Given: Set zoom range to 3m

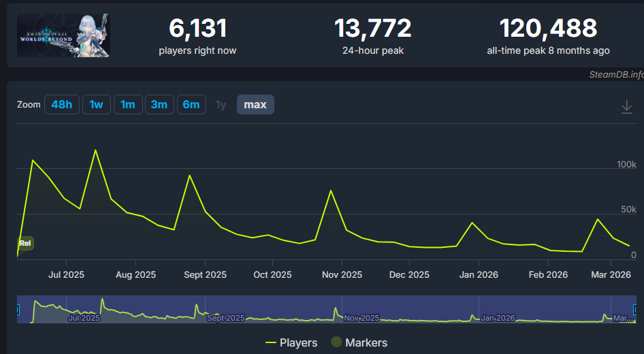Looking at the screenshot, I should pyautogui.click(x=159, y=104).
